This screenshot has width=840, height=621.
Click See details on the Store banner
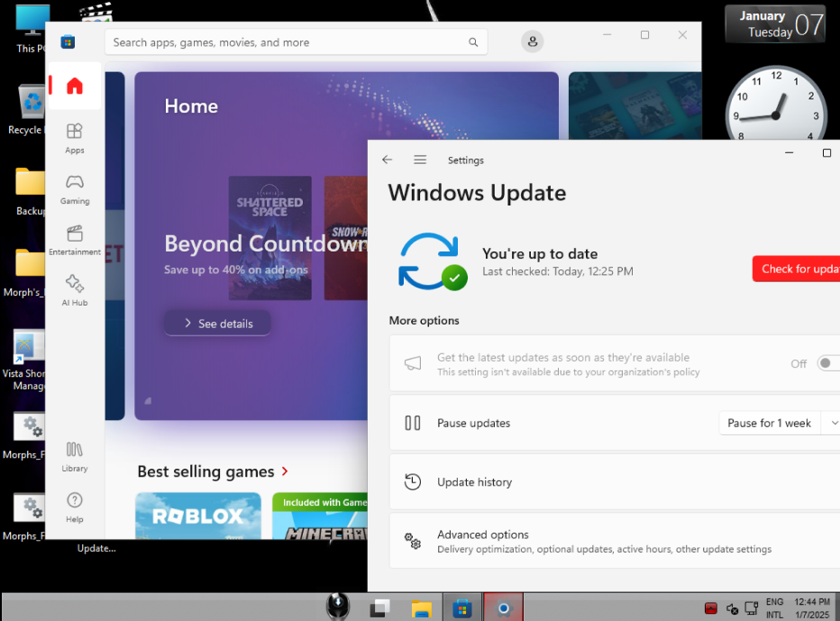[x=217, y=324]
